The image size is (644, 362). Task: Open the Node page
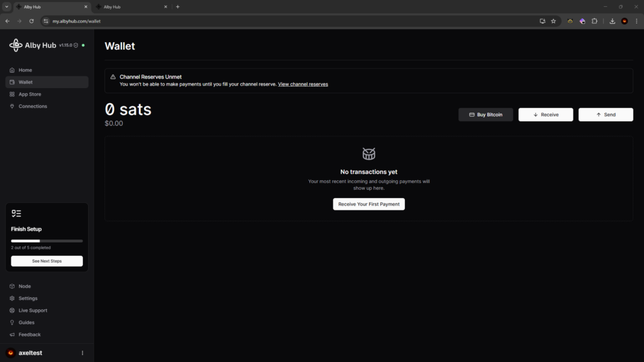(x=25, y=287)
